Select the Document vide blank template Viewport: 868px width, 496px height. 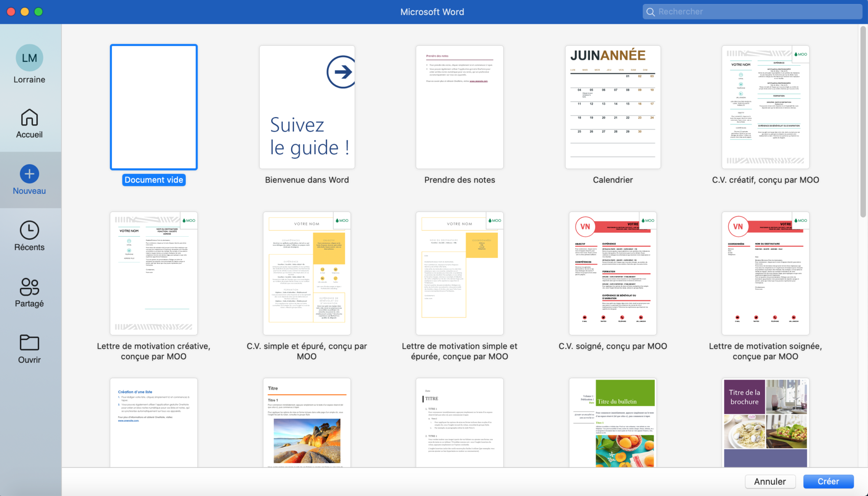click(x=154, y=107)
